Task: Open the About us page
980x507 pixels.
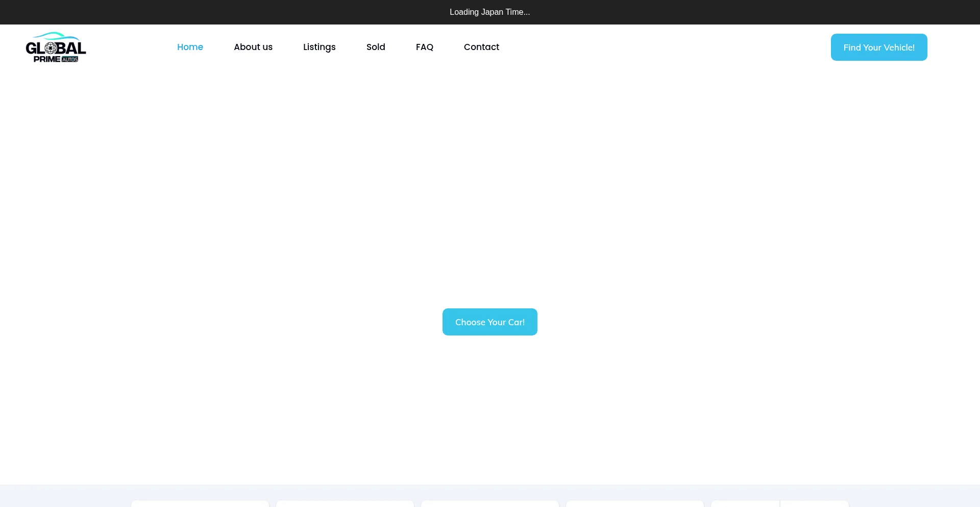Action: (253, 47)
